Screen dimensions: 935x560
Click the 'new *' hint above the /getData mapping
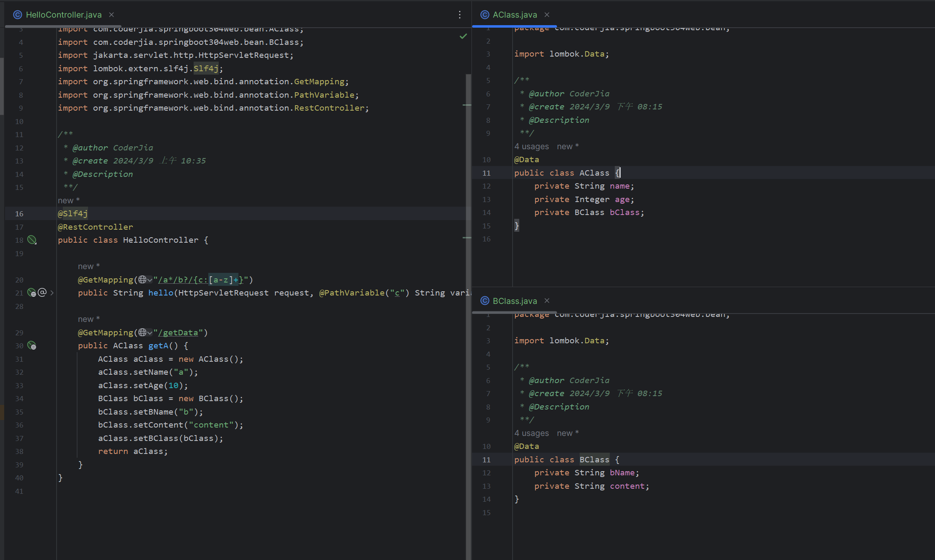point(89,319)
